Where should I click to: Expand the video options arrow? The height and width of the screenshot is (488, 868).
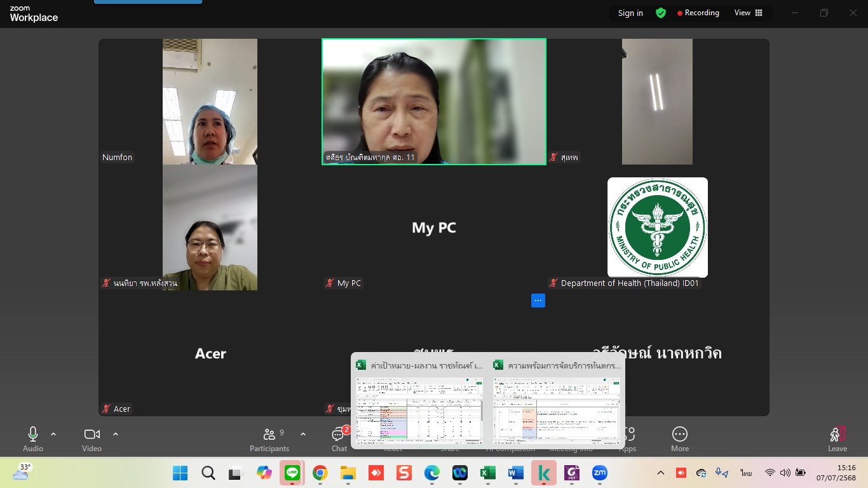[x=116, y=434]
